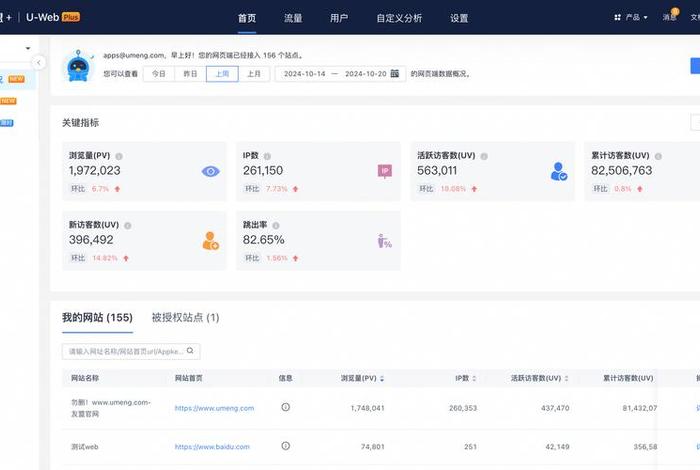This screenshot has width=700, height=470.
Task: Switch to 被授权站点 (1) tab
Action: (185, 317)
